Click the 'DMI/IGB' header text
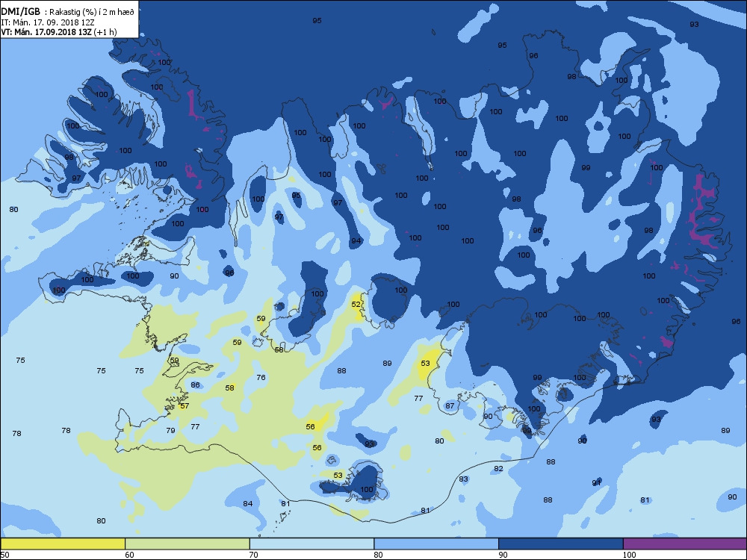The image size is (747, 560). [x=20, y=12]
